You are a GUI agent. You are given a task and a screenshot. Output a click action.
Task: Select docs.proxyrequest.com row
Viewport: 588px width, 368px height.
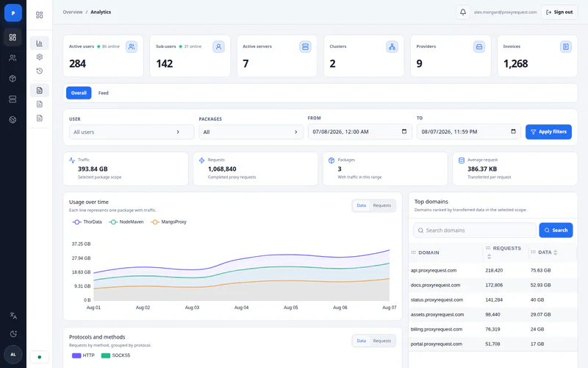[x=492, y=285]
